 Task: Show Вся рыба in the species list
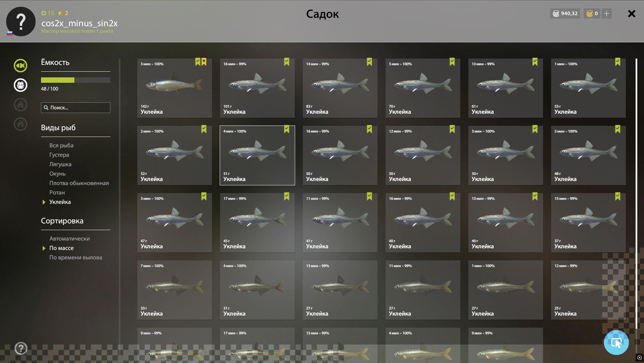pyautogui.click(x=61, y=145)
